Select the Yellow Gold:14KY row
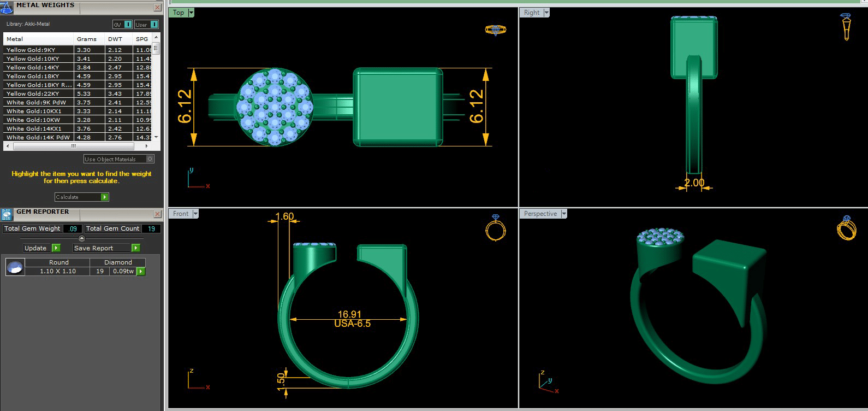868x411 pixels. point(78,67)
